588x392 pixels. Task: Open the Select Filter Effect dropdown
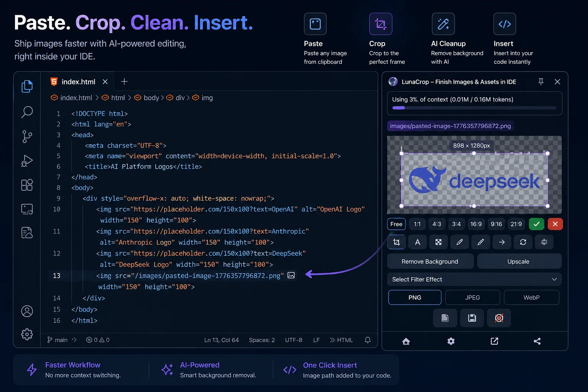coord(474,279)
